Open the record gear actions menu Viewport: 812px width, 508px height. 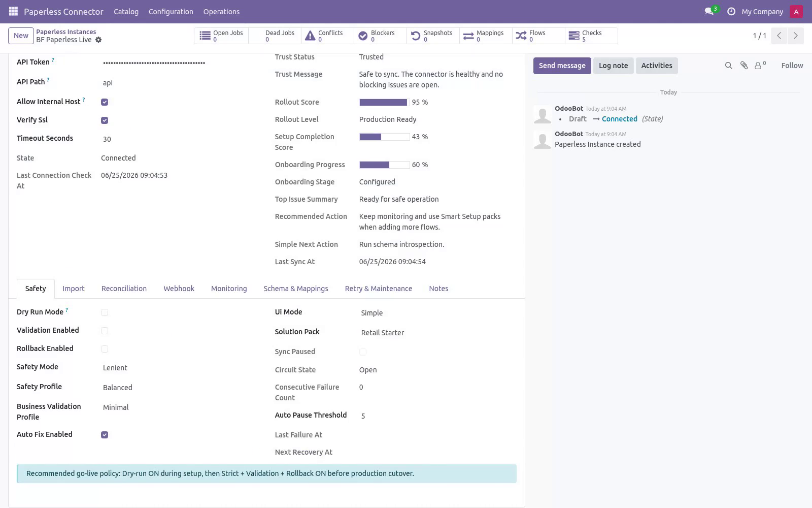click(x=98, y=40)
